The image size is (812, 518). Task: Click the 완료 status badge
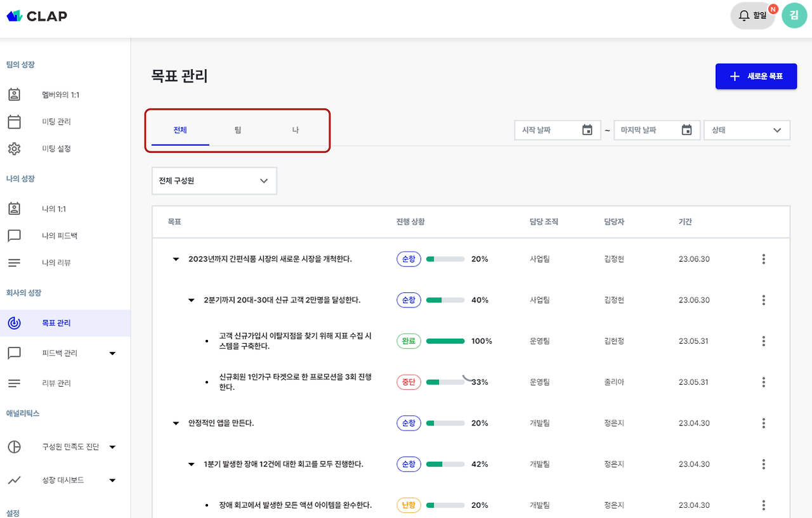click(409, 341)
